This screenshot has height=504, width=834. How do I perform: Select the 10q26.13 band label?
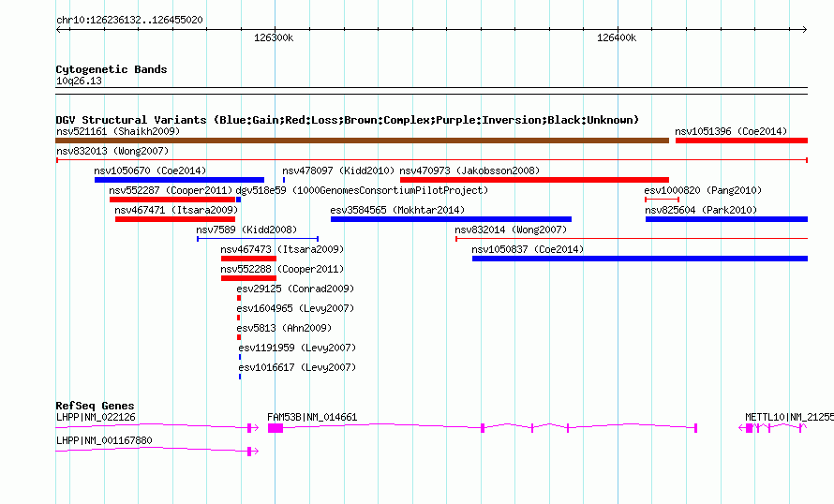[79, 82]
